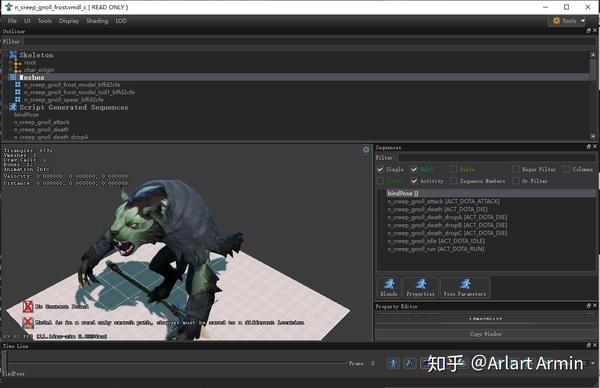
Task: Click mesh icon for n_creep_gnoll_frost_model_bffd2cfe
Action: click(18, 85)
